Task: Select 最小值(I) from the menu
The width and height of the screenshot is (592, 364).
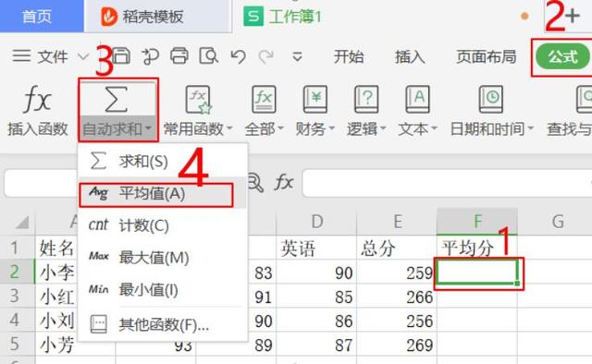Action: (x=163, y=290)
